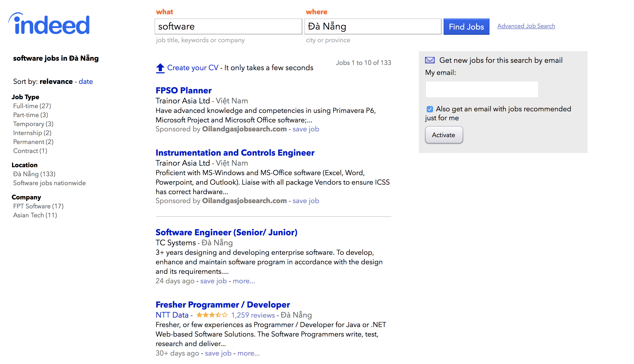Filter by Full-time job type
634x364 pixels.
(32, 106)
